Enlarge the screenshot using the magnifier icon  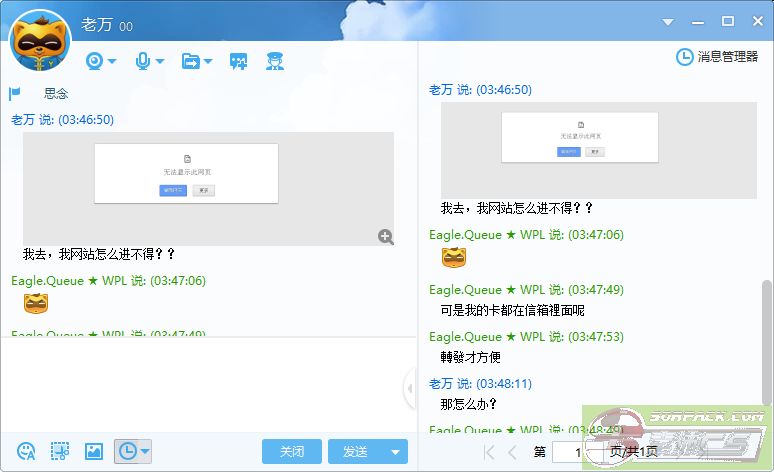click(x=386, y=237)
